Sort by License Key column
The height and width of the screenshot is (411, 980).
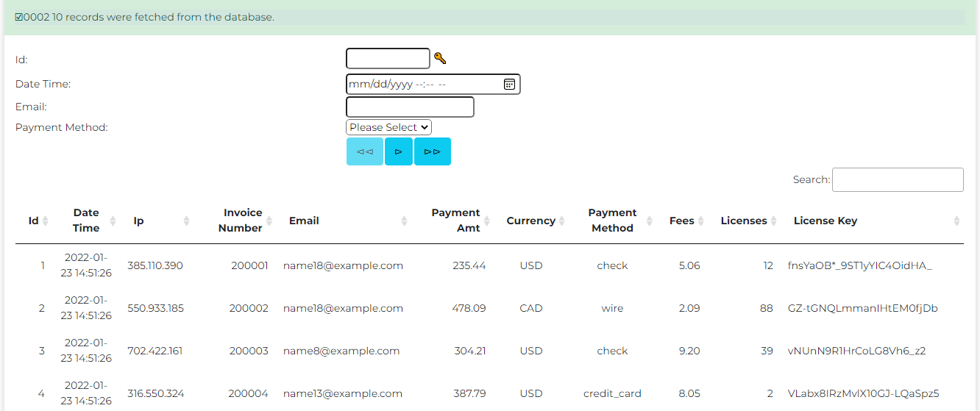tap(825, 221)
